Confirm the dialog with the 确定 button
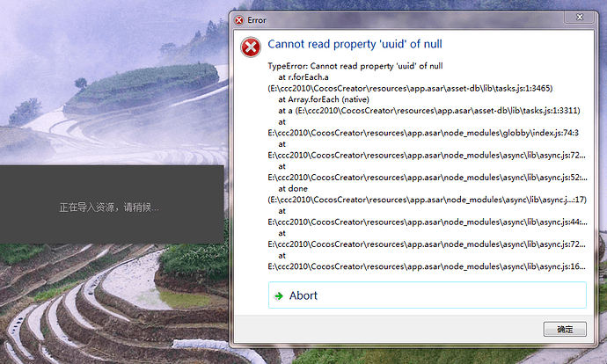Screen dimensions: 607x364 [x=565, y=329]
